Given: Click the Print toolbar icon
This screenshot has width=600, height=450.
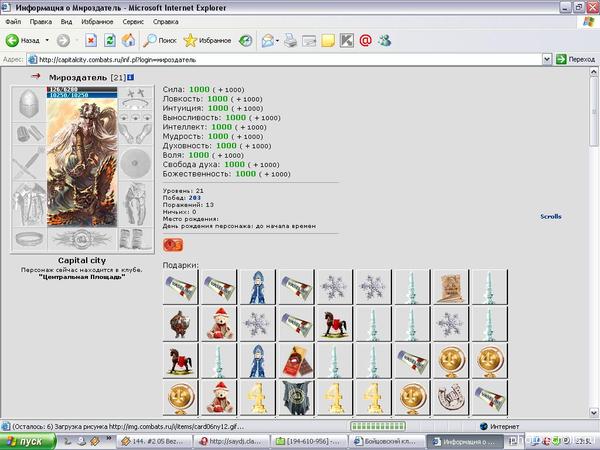Looking at the screenshot, I should [291, 41].
